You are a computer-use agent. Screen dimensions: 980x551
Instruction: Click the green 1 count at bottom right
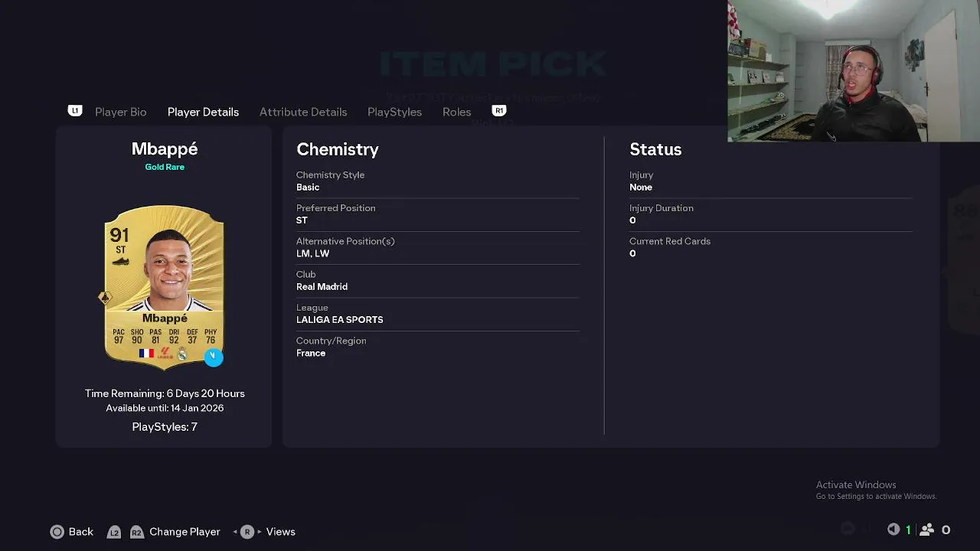(908, 530)
